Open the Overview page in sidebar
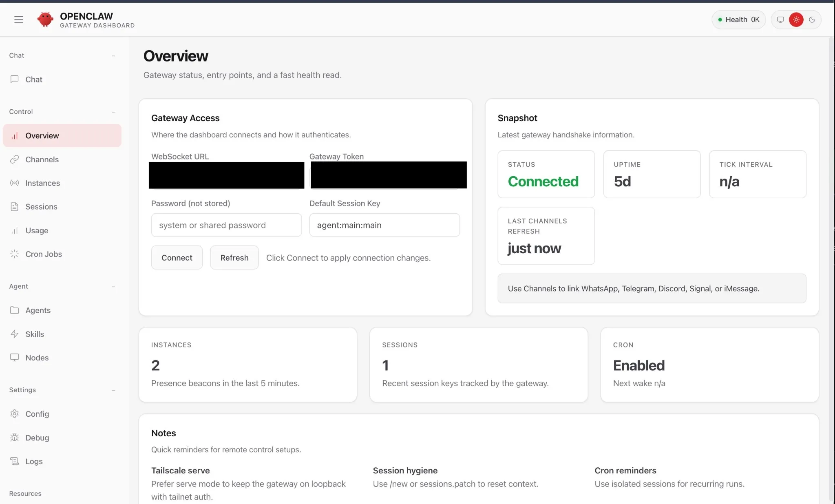This screenshot has height=504, width=835. coord(62,136)
